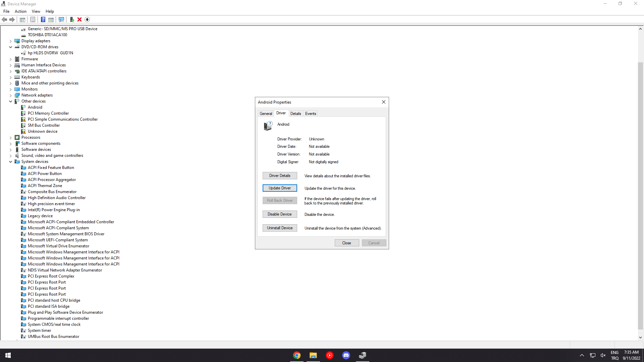The width and height of the screenshot is (644, 362).
Task: Expand the Network adapters category
Action: tap(10, 96)
